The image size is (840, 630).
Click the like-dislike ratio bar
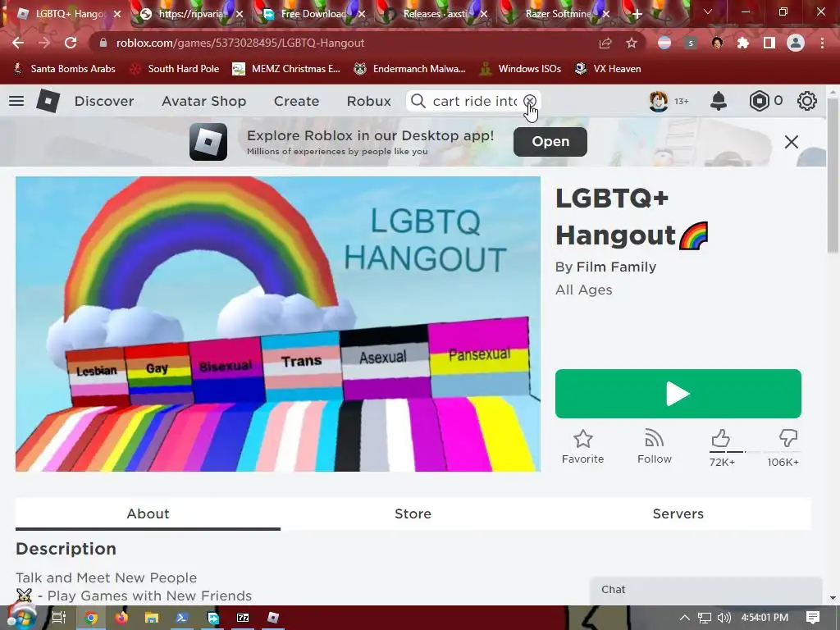click(755, 452)
